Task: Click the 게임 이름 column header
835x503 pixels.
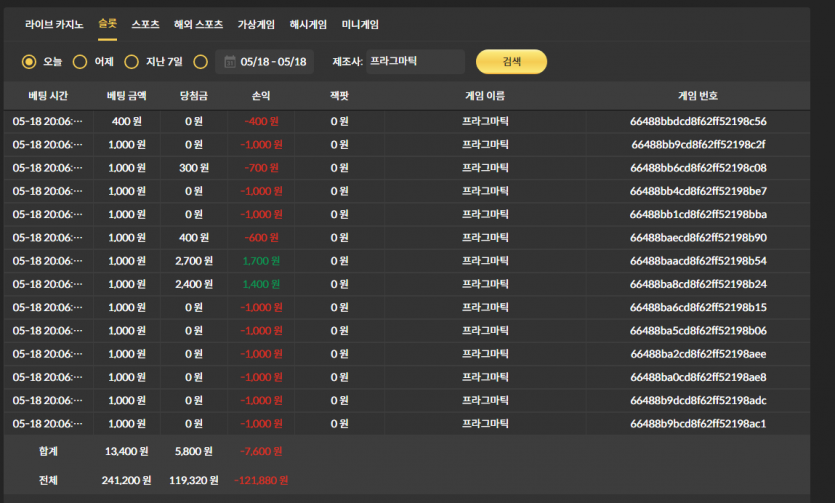Action: 485,96
